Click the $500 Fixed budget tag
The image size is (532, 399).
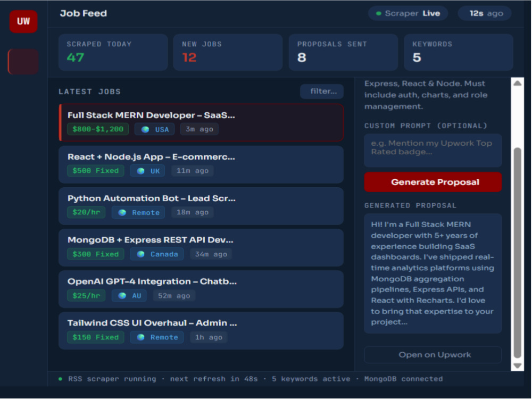click(x=96, y=171)
